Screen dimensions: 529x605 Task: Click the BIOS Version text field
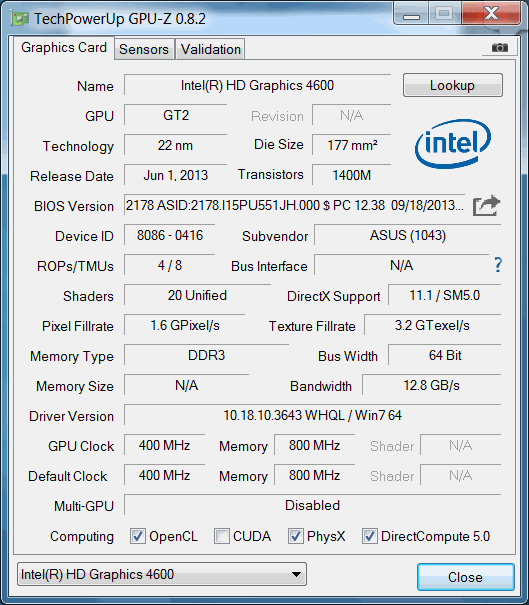point(295,205)
